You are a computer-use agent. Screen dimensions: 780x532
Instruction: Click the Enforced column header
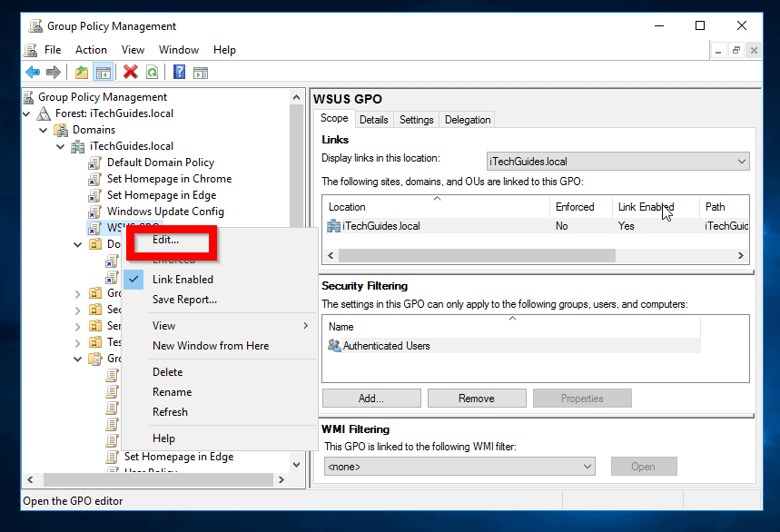(581, 207)
